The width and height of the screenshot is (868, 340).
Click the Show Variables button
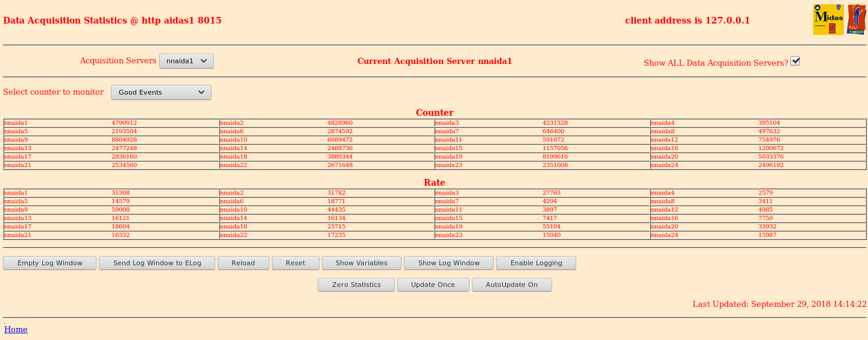(x=362, y=263)
